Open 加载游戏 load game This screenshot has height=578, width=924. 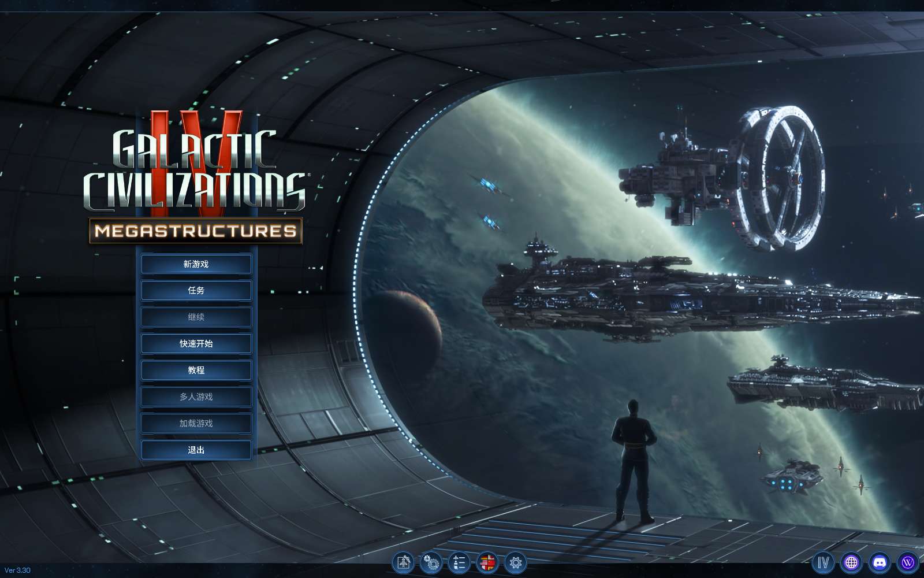(196, 424)
